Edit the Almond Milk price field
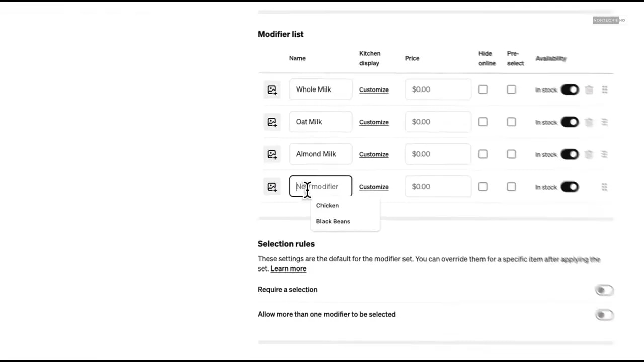The height and width of the screenshot is (362, 644). click(438, 154)
